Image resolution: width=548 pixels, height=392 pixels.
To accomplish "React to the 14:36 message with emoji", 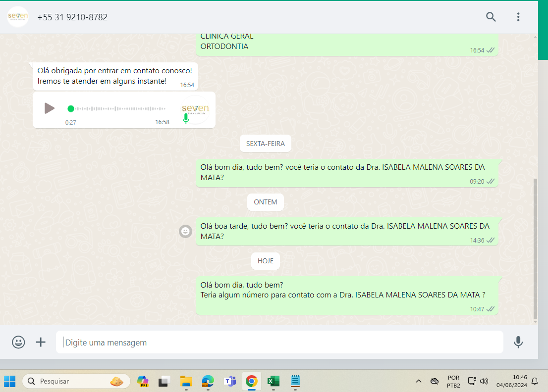I will point(186,231).
